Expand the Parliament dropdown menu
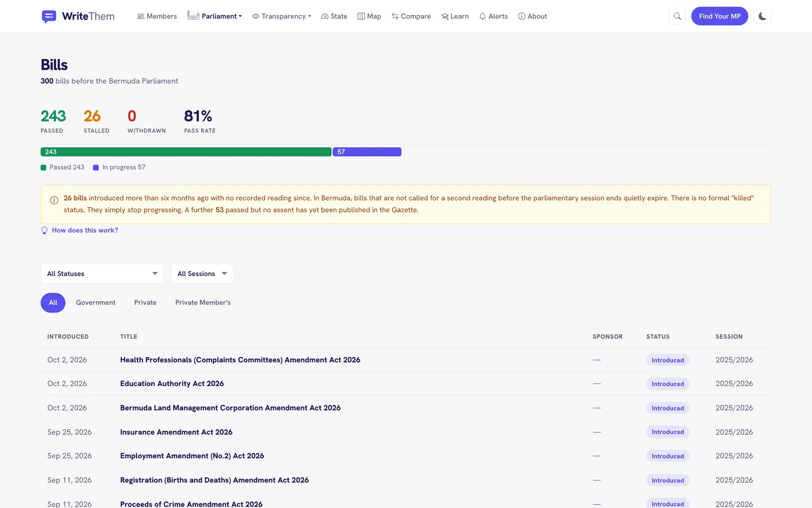812x508 pixels. (215, 16)
